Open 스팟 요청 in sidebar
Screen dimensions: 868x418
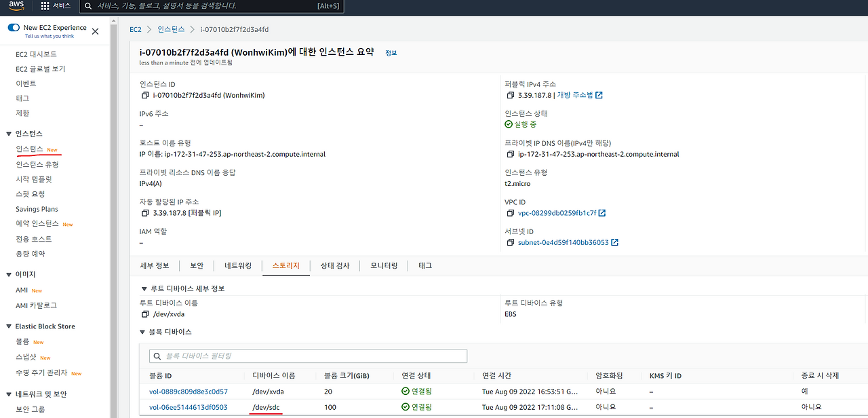(x=31, y=194)
